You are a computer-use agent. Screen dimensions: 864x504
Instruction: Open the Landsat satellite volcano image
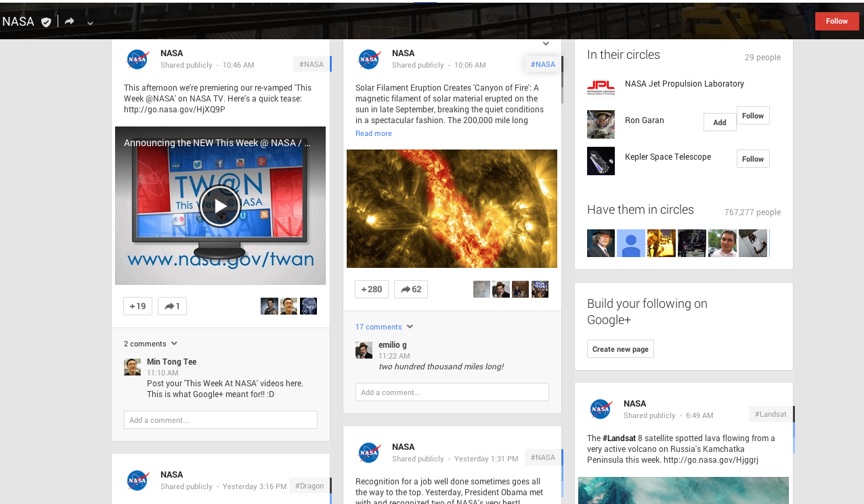(x=683, y=490)
